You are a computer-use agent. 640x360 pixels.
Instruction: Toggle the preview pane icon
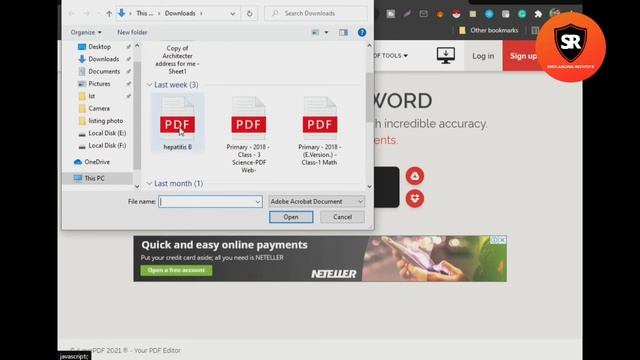[x=343, y=32]
